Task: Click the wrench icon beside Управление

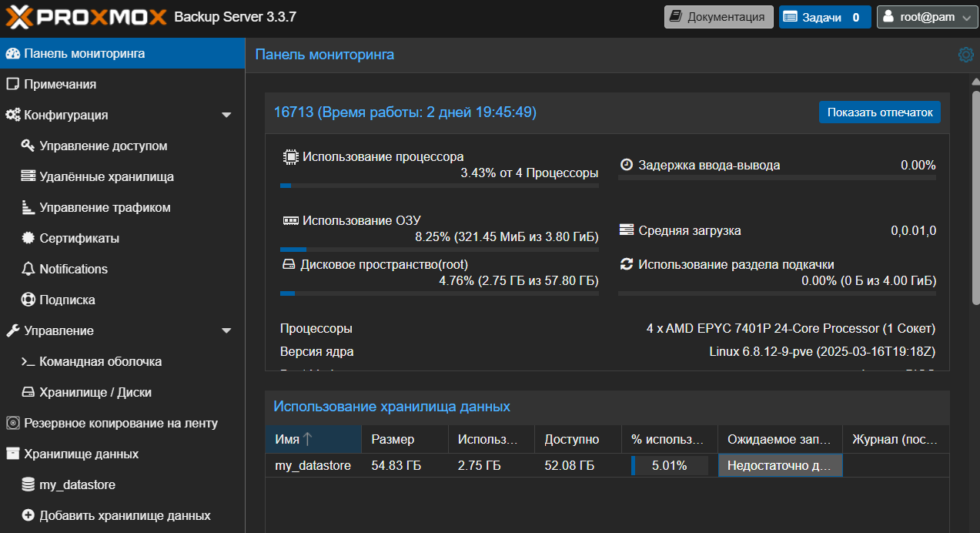Action: (12, 331)
